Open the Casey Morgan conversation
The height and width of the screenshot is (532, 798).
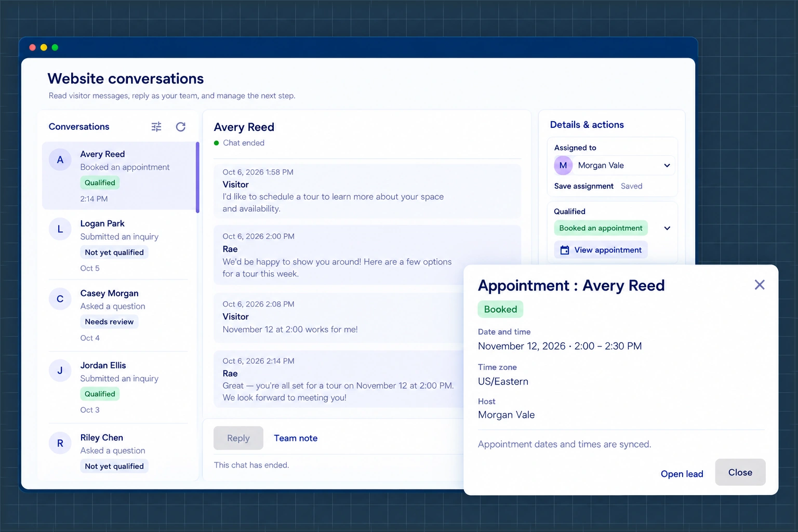[x=118, y=315]
